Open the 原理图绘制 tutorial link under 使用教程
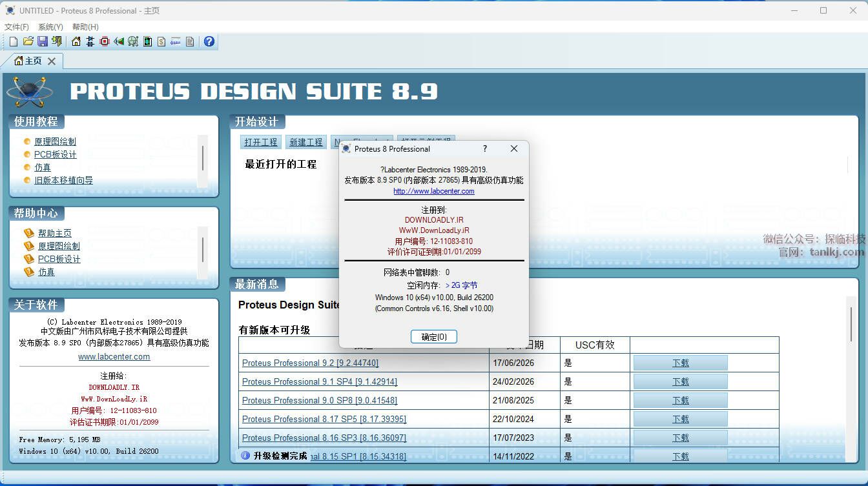Image resolution: width=868 pixels, height=486 pixels. [55, 141]
